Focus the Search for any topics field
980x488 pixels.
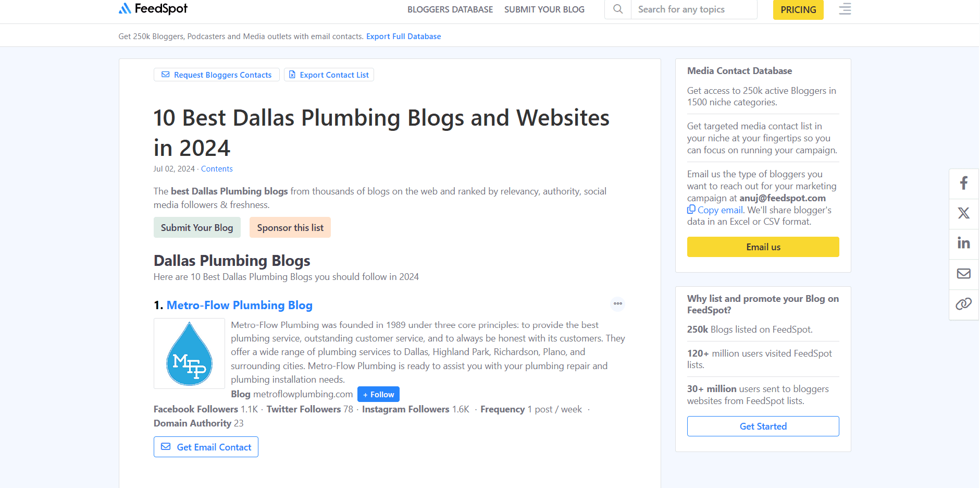point(694,9)
